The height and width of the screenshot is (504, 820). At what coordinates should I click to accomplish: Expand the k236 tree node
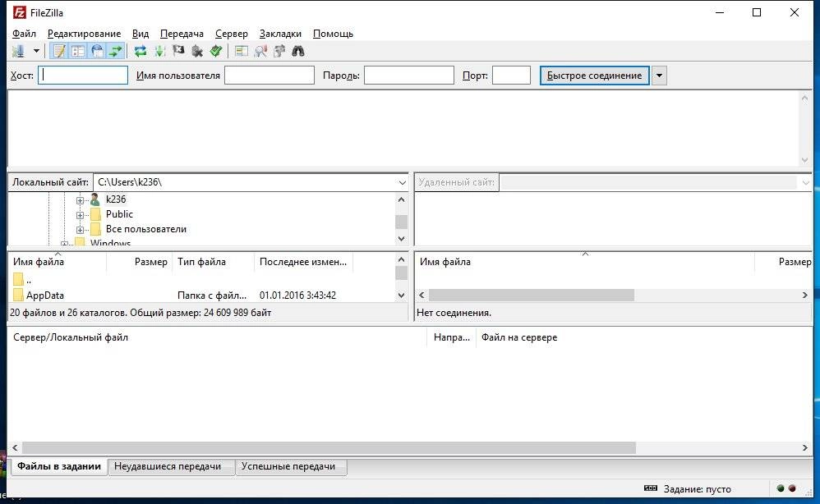(80, 200)
